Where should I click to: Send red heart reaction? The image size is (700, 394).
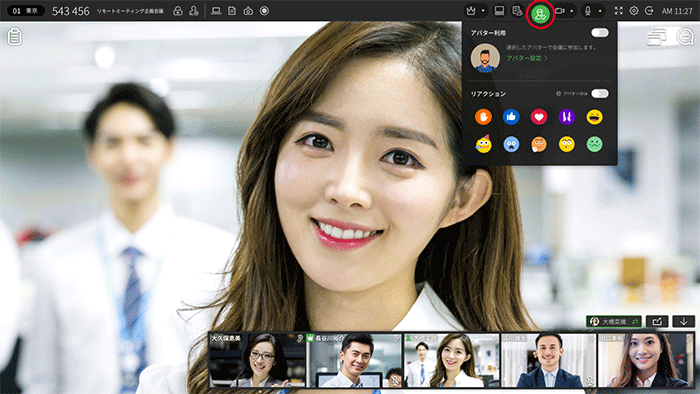coord(539,117)
